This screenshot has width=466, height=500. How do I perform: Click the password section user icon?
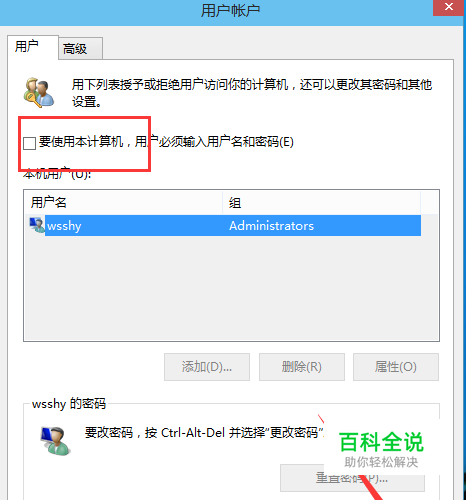pos(55,441)
